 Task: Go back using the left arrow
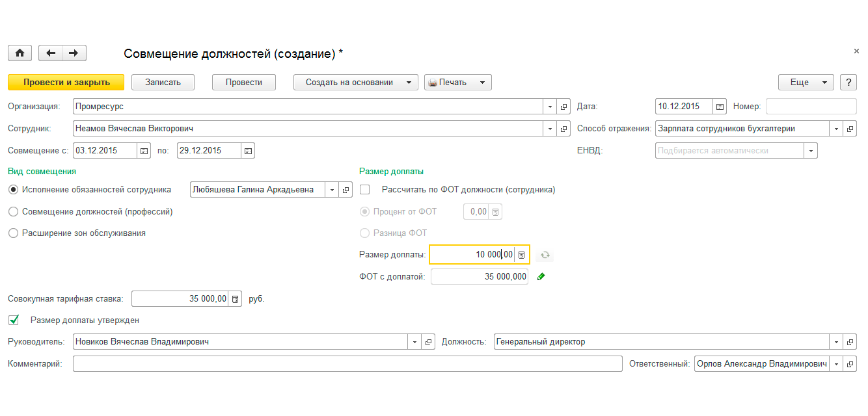pos(51,53)
